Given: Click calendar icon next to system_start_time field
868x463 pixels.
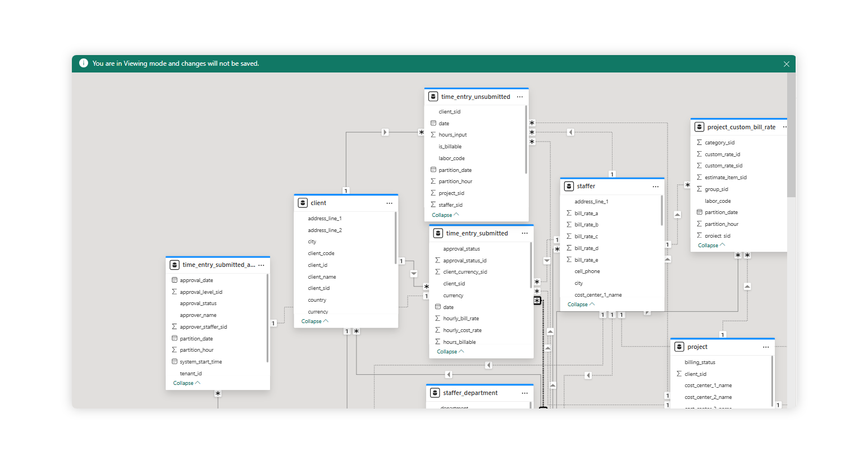Looking at the screenshot, I should tap(174, 361).
